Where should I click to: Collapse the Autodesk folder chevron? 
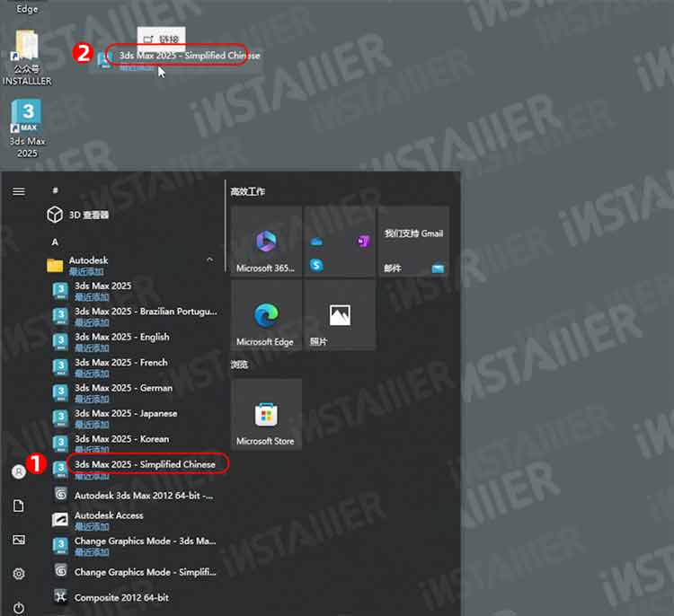209,260
